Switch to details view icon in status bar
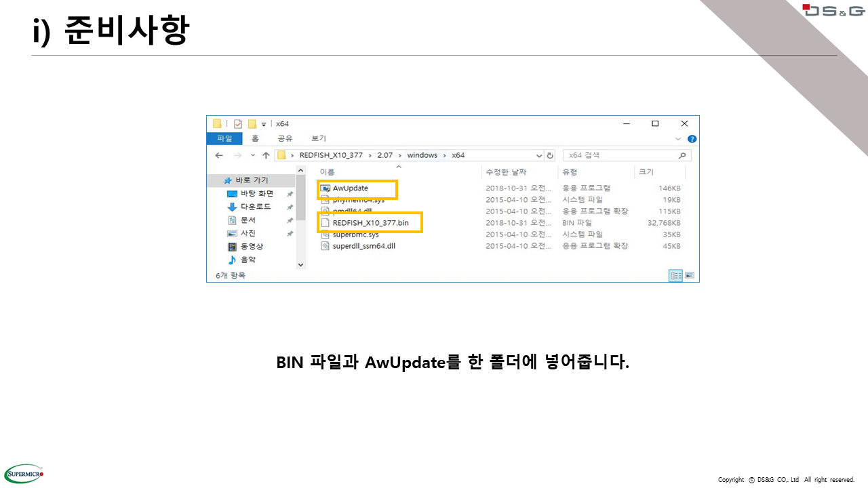The height and width of the screenshot is (488, 868). tap(675, 275)
